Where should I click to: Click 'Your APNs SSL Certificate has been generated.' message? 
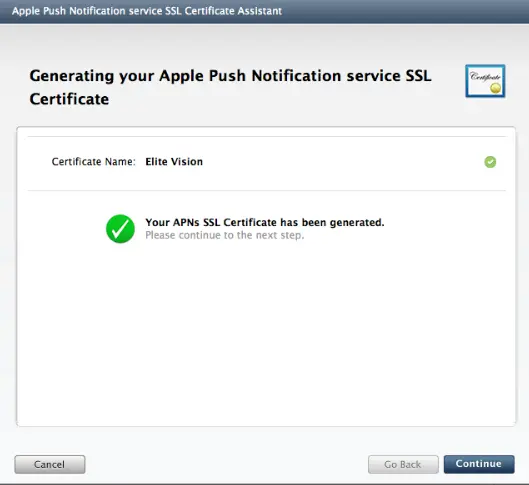click(265, 222)
